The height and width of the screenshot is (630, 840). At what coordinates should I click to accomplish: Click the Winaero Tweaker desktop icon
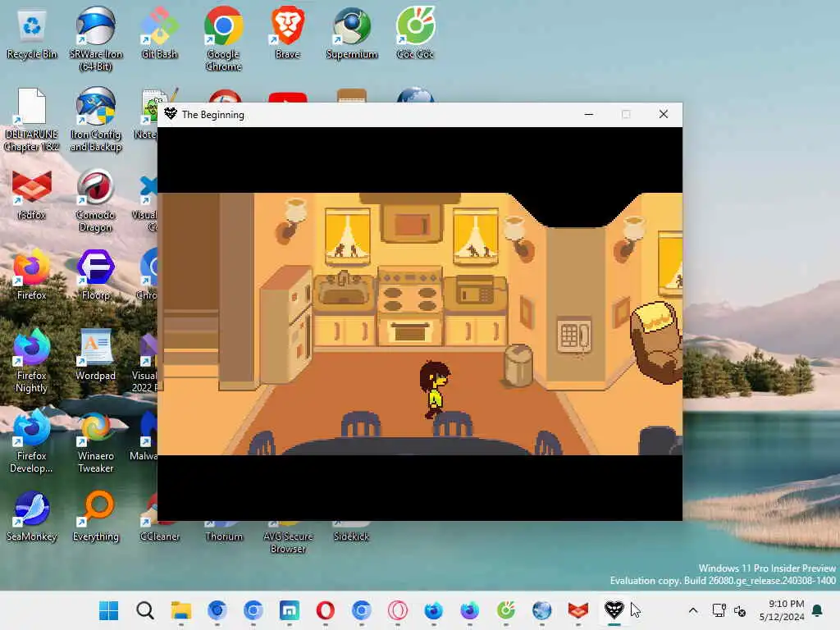click(96, 441)
